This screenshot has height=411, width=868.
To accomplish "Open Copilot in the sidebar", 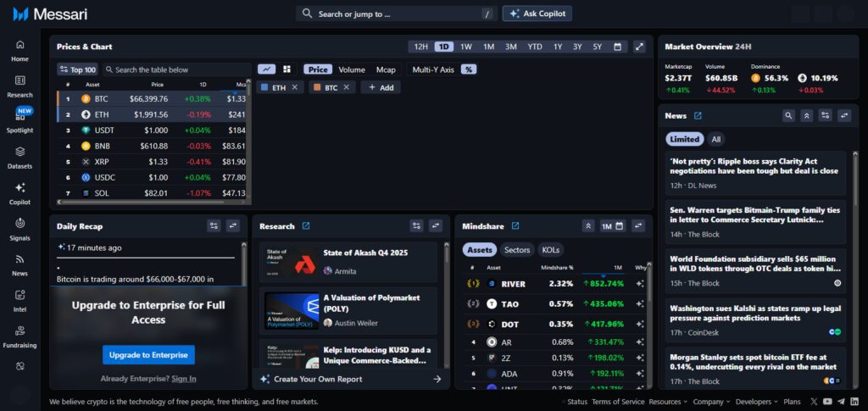I will point(20,193).
